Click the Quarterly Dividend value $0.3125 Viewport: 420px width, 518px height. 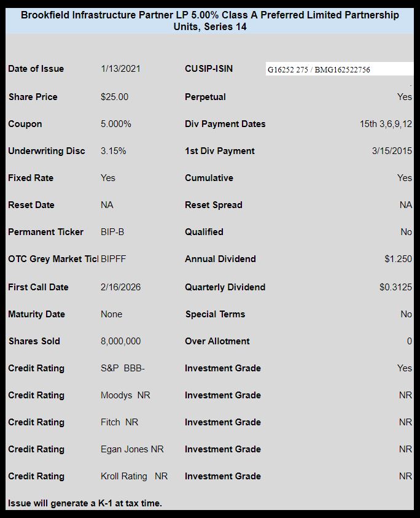pyautogui.click(x=395, y=287)
